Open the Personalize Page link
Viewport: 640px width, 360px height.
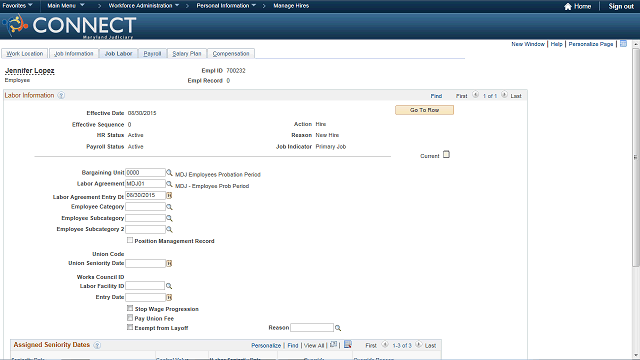click(591, 44)
